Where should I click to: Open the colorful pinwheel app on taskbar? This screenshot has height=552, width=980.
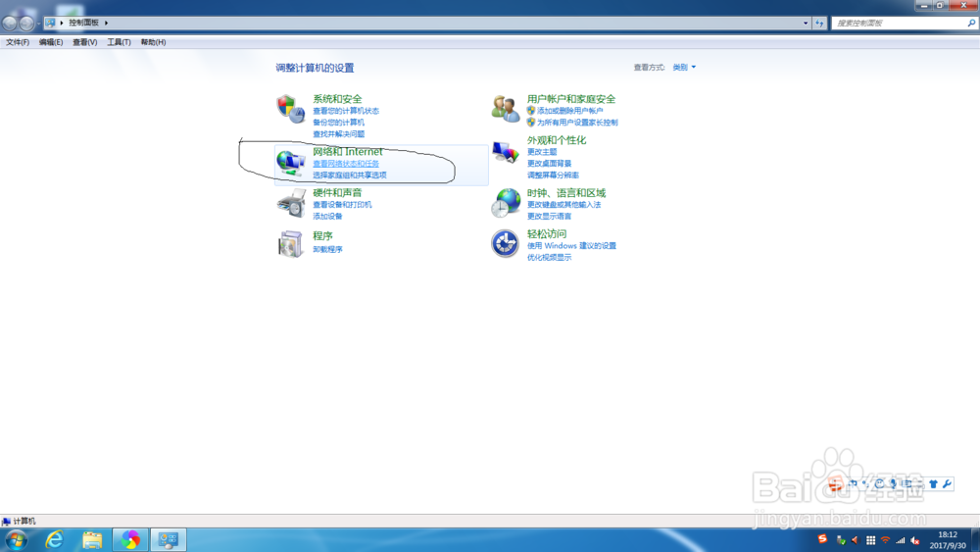tap(130, 539)
